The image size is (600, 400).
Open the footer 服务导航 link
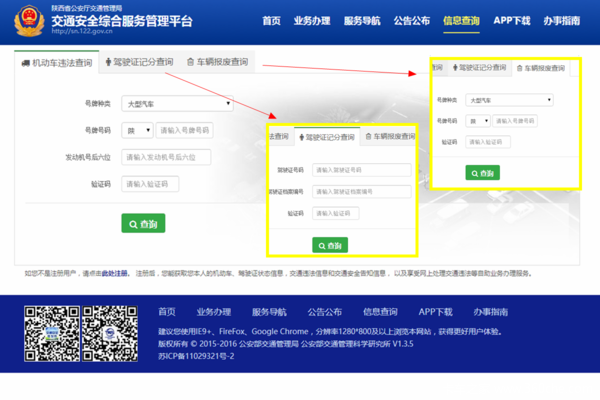tap(269, 312)
